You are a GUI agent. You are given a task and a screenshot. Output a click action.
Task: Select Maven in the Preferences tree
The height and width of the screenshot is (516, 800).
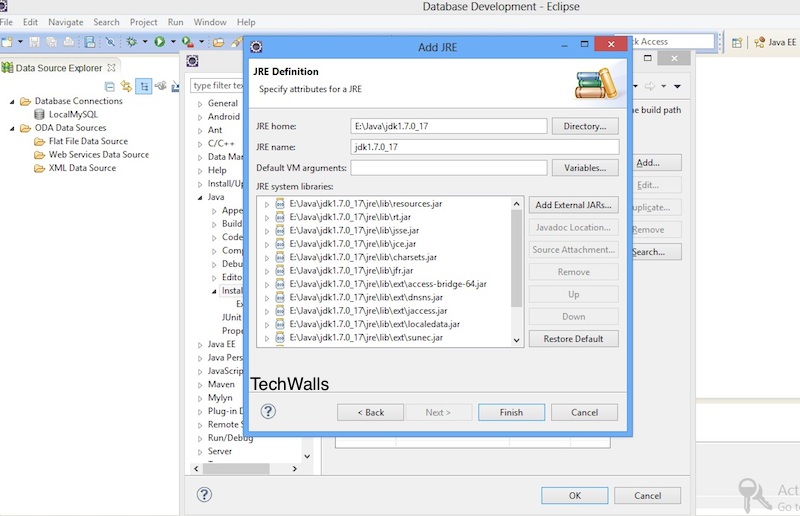coord(221,384)
